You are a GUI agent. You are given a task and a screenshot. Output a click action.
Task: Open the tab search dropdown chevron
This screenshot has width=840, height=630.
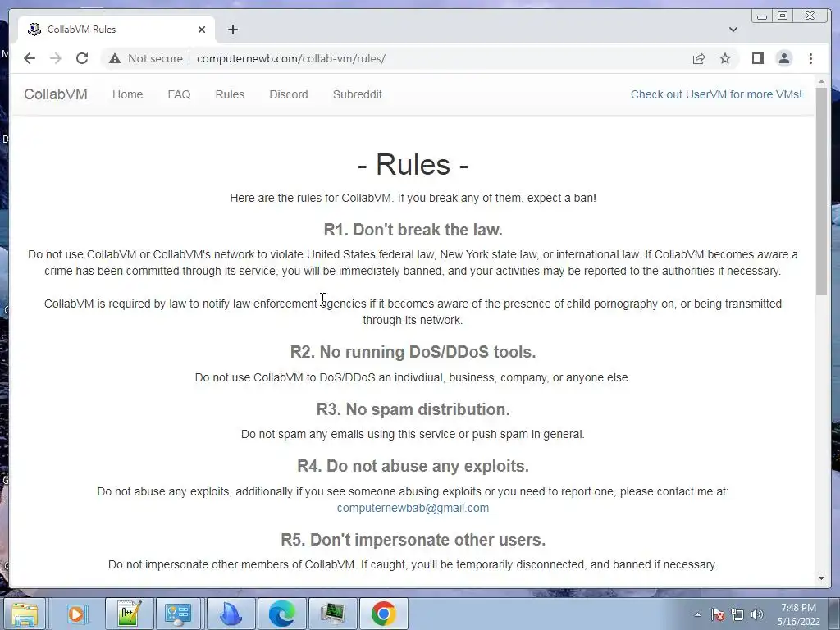pos(733,30)
